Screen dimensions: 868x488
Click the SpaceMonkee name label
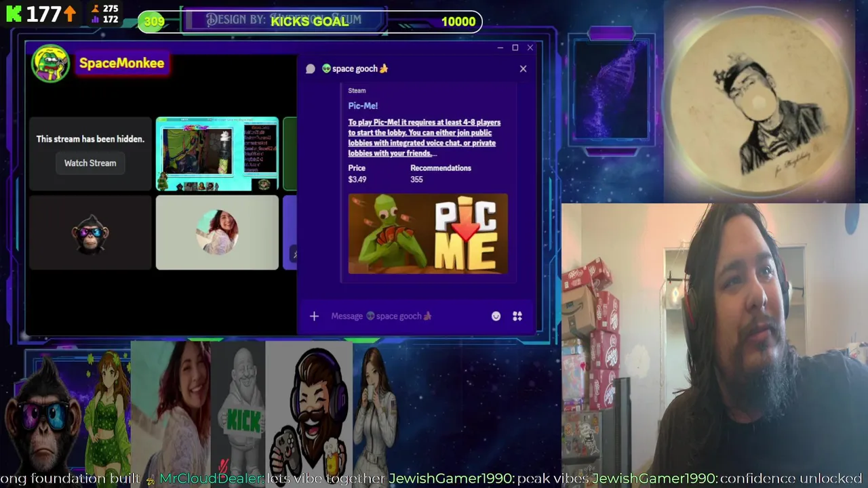tap(121, 63)
